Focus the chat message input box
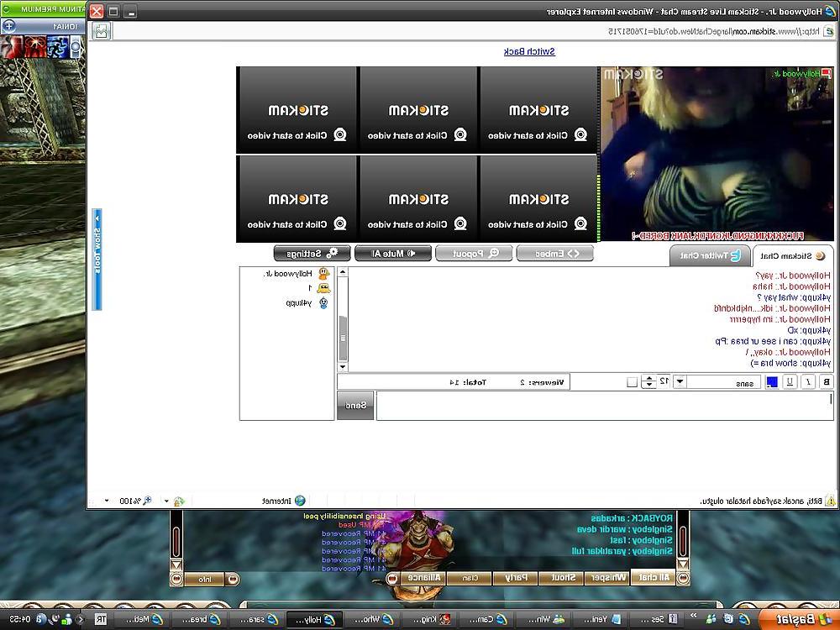This screenshot has height=630, width=840. pos(605,406)
